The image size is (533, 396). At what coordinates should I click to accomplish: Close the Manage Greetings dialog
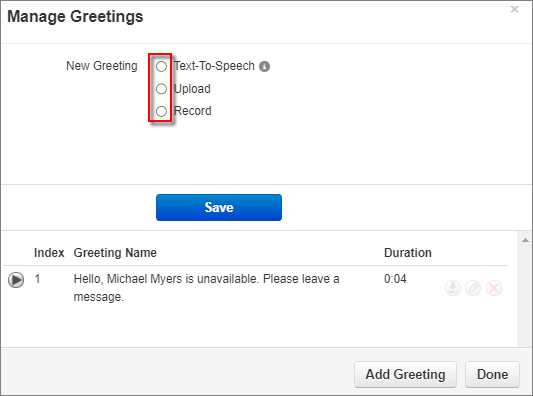(x=515, y=9)
